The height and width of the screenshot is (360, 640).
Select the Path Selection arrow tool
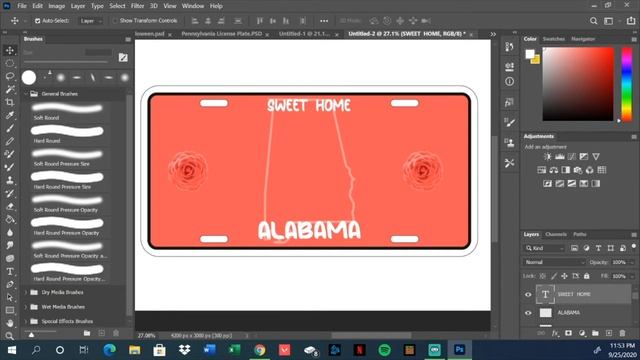(10, 298)
